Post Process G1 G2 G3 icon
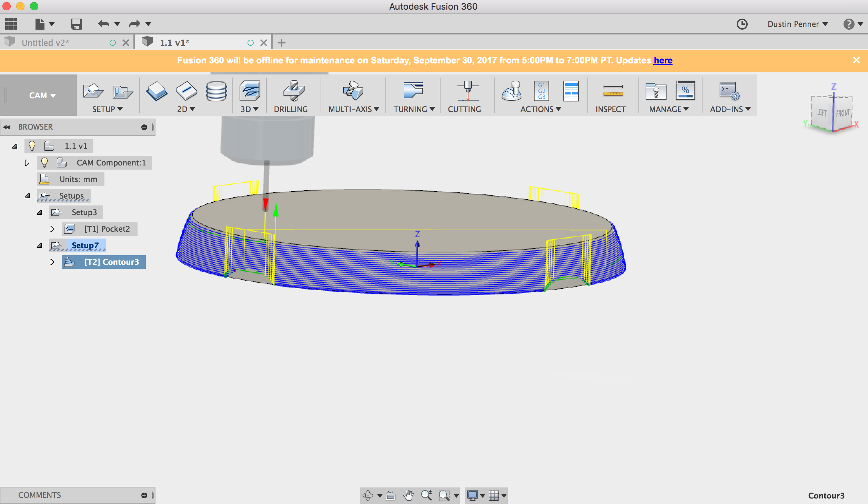 tap(541, 91)
